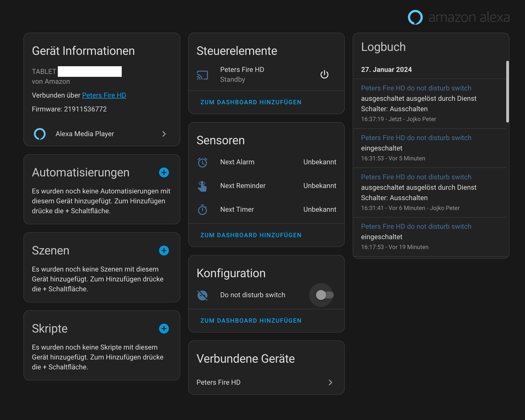Enable the Do not disturb switch
This screenshot has height=420, width=525.
[x=325, y=295]
